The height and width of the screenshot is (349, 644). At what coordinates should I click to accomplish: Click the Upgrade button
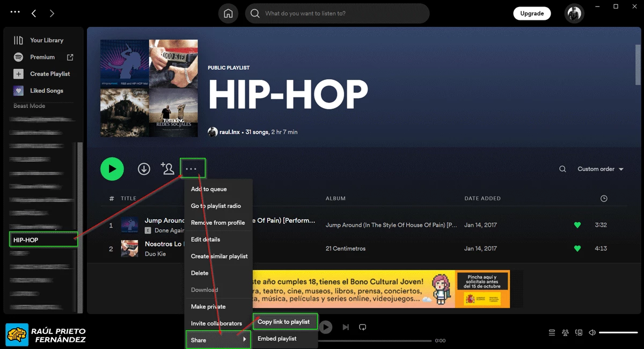pos(532,13)
